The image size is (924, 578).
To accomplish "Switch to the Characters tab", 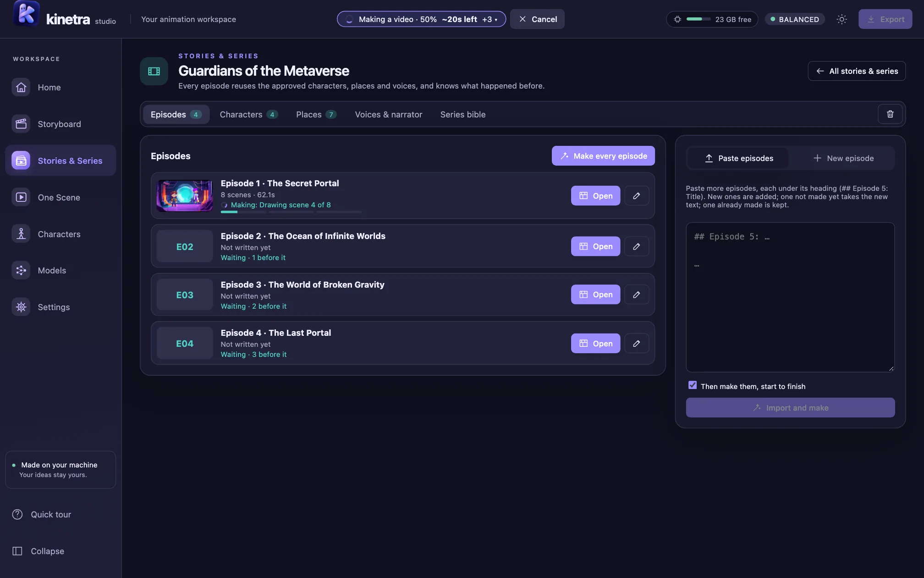I will [x=248, y=115].
